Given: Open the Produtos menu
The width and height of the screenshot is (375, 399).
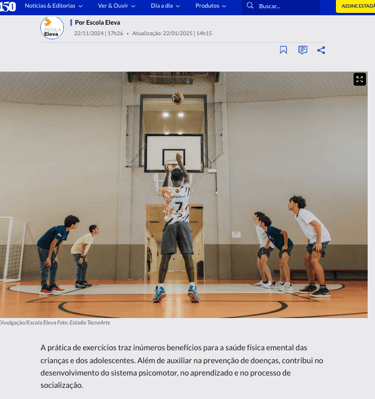Looking at the screenshot, I should click(211, 6).
